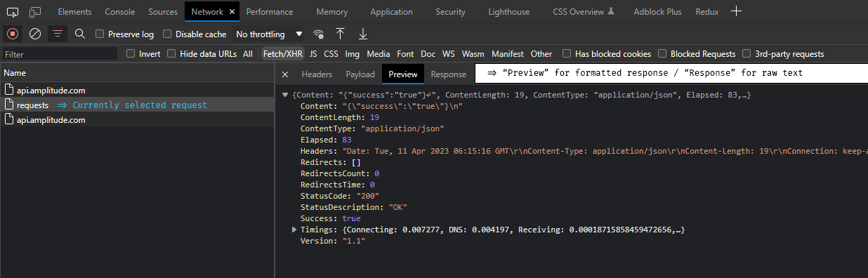This screenshot has height=278, width=868.
Task: Open network search magnifier
Action: pyautogui.click(x=80, y=34)
